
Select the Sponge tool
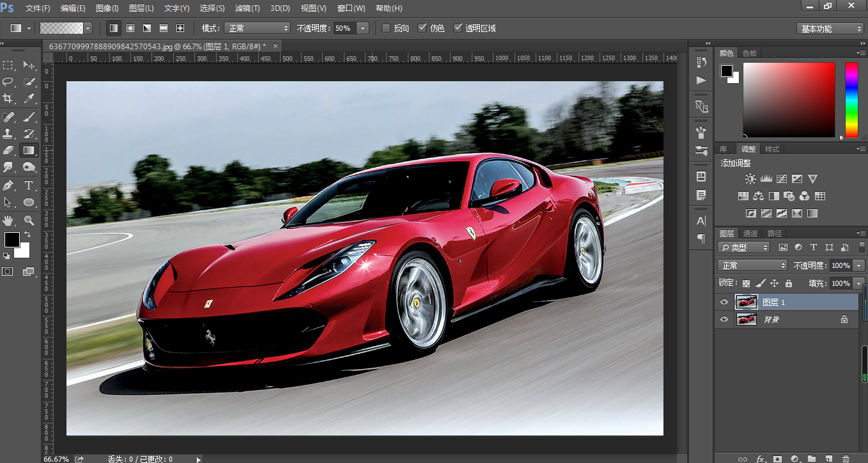[29, 167]
